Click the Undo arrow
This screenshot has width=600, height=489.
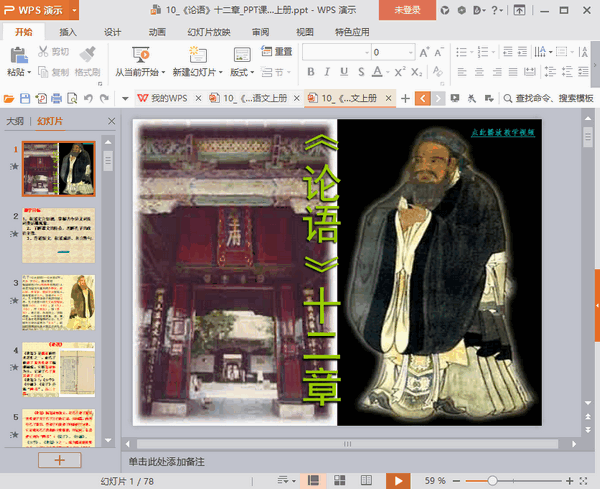88,99
